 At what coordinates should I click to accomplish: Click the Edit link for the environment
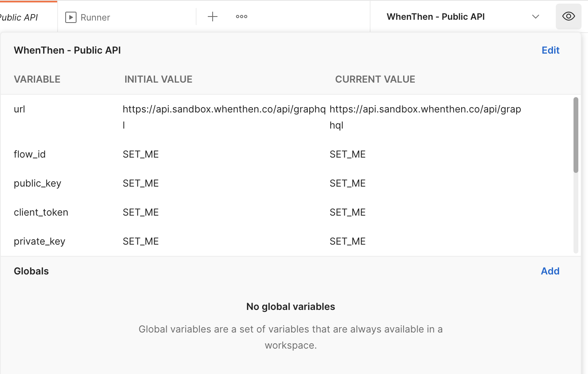click(x=550, y=50)
